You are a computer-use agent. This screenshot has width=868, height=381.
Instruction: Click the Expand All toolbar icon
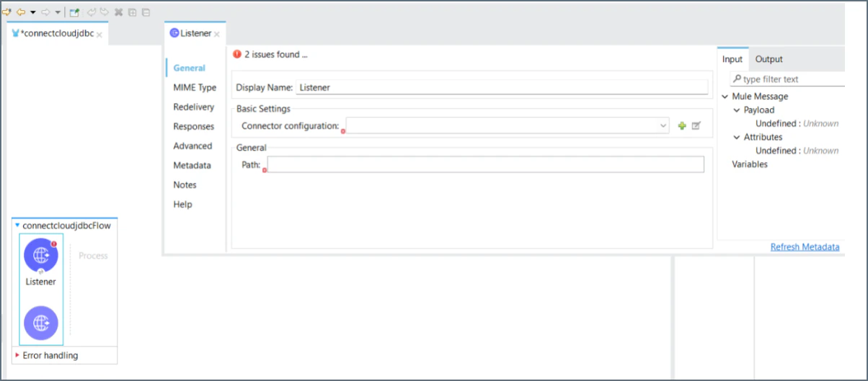coord(133,12)
